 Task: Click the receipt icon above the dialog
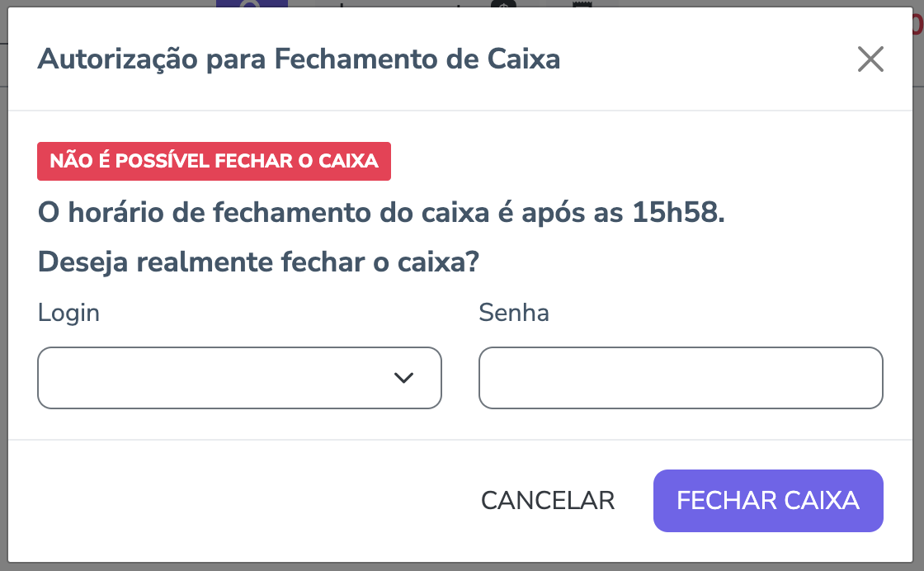pos(583,4)
